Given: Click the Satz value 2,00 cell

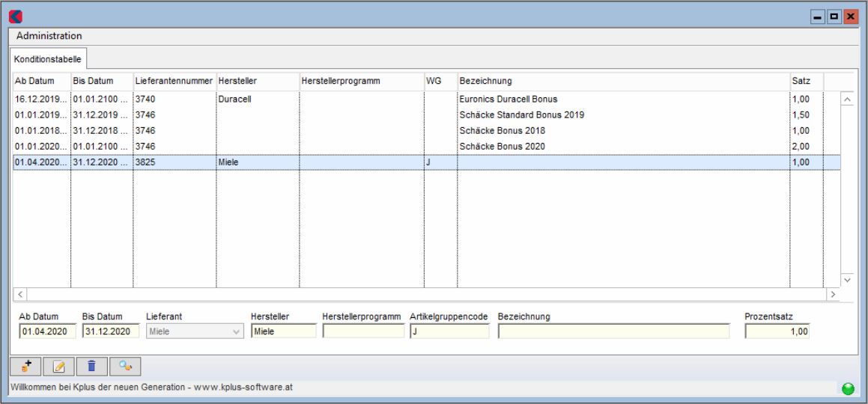Looking at the screenshot, I should [807, 147].
